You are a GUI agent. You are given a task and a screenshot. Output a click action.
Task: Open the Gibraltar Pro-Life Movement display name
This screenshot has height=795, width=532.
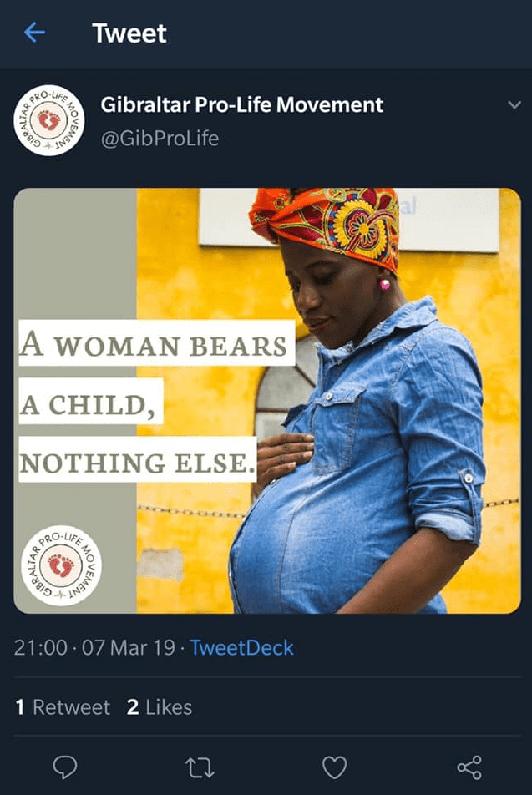[241, 105]
